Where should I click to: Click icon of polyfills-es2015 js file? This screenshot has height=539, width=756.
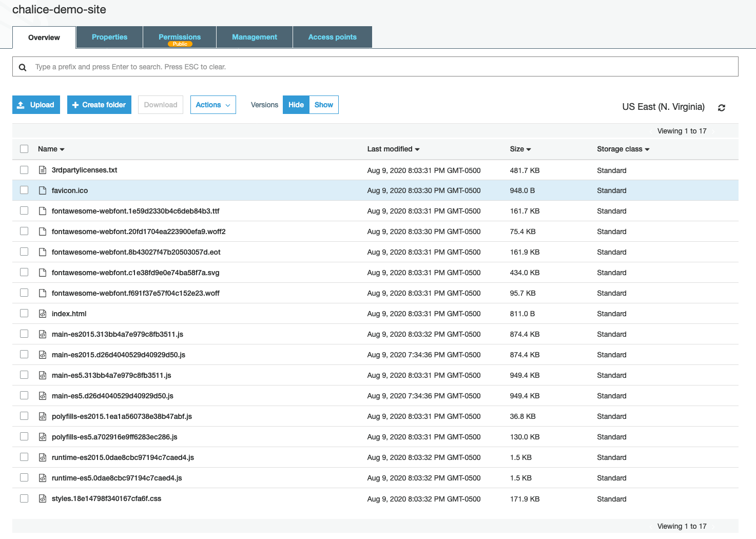click(x=43, y=416)
